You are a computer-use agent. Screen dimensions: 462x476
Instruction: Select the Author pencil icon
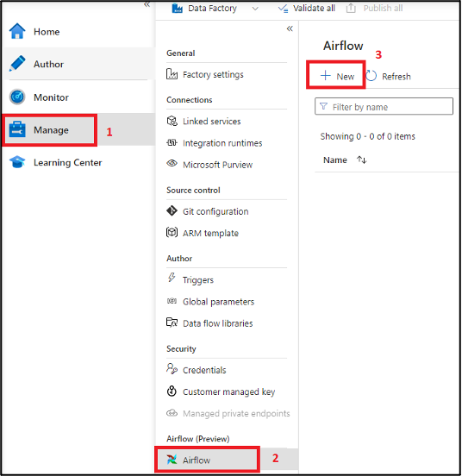click(17, 64)
